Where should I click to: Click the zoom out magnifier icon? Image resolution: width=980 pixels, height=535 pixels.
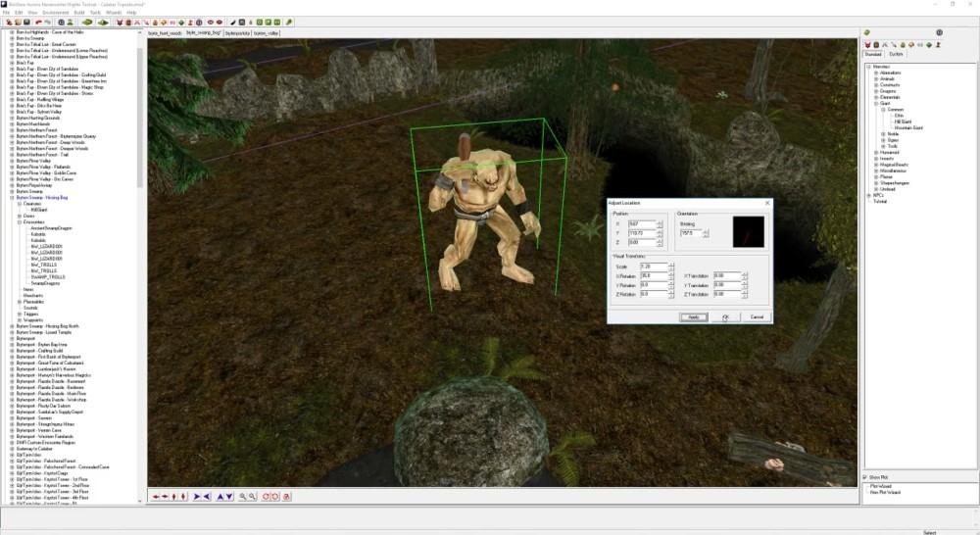(252, 496)
